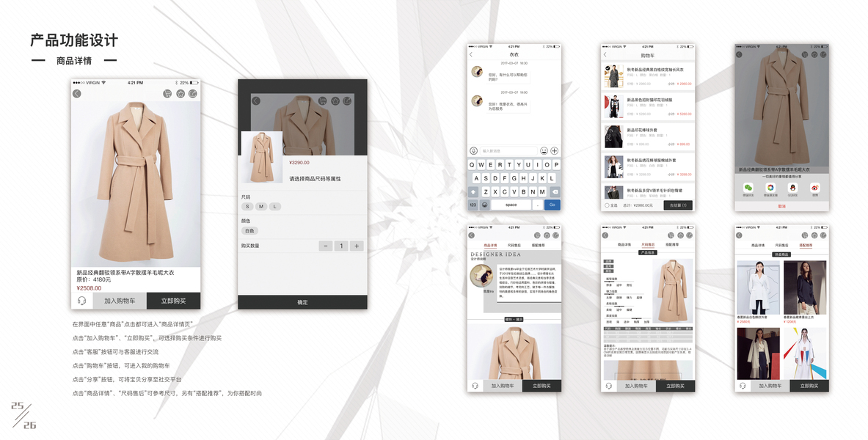Tap share icon on size info screen

pyautogui.click(x=690, y=235)
